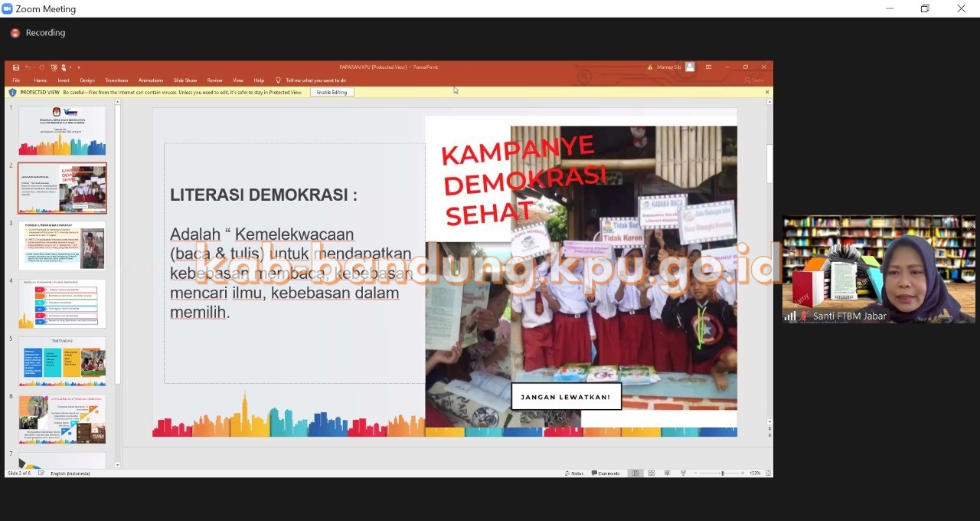Switch to Slide Sorter view

(652, 473)
